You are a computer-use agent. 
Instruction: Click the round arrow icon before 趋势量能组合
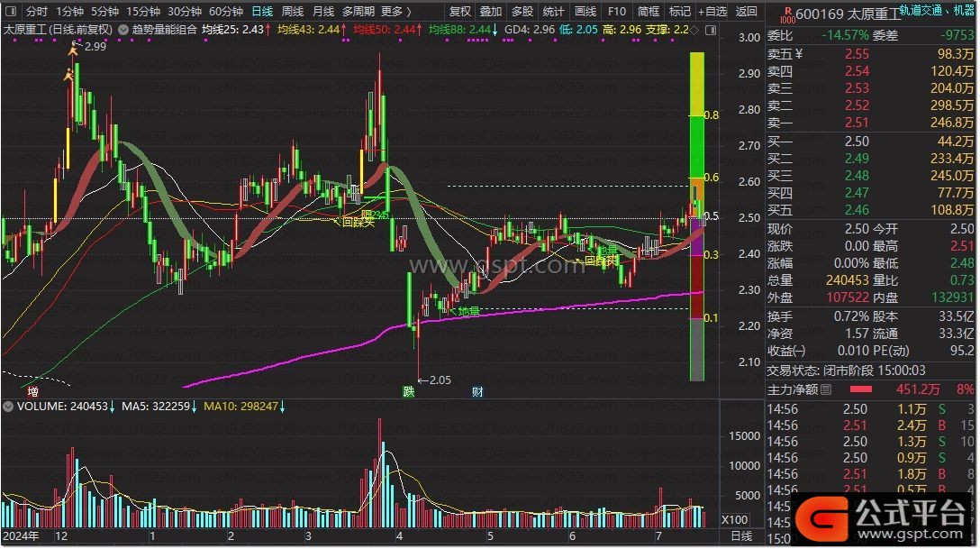pyautogui.click(x=123, y=29)
